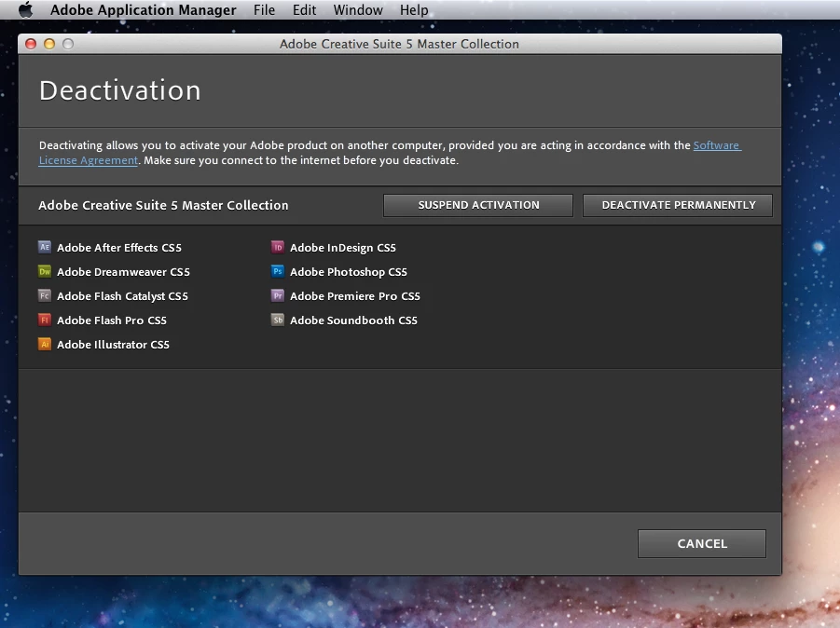Minimize the Master Collection window
This screenshot has width=840, height=628.
pos(49,44)
